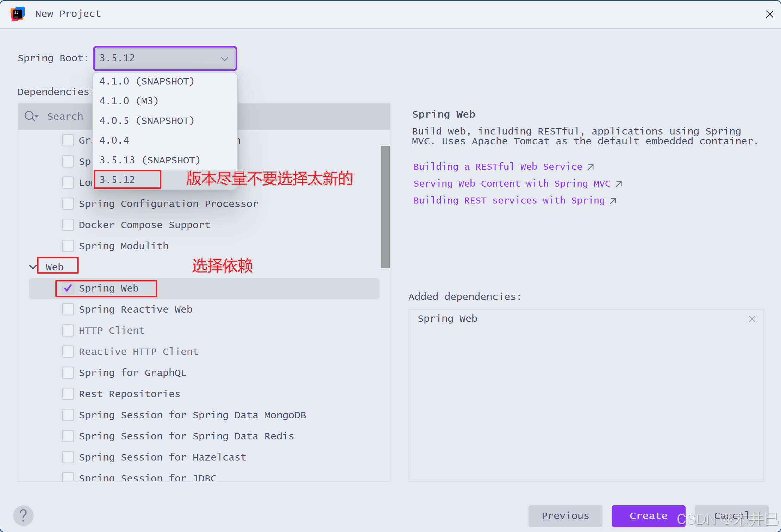Enable the Spring Reactive Web checkbox

tap(68, 309)
